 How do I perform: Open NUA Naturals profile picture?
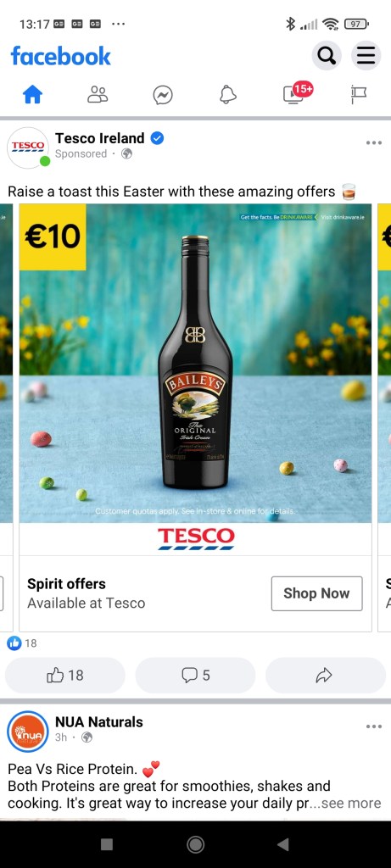[x=28, y=732]
